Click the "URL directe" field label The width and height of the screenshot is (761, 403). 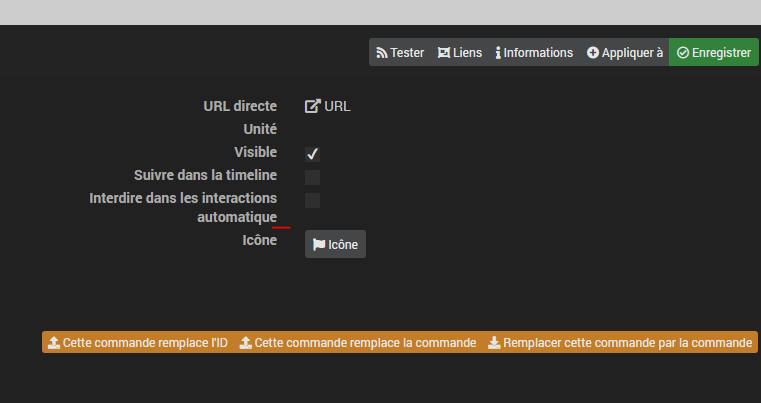[x=240, y=106]
